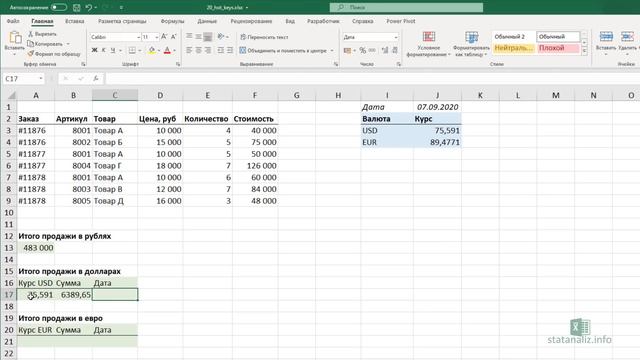This screenshot has width=640, height=360.
Task: Apply percent style format
Action: click(x=362, y=50)
